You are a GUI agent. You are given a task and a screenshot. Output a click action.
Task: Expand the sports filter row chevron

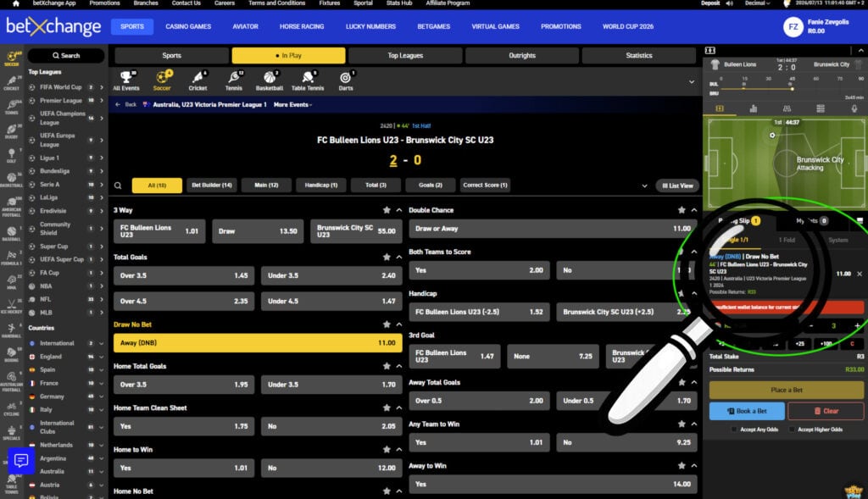click(x=692, y=82)
